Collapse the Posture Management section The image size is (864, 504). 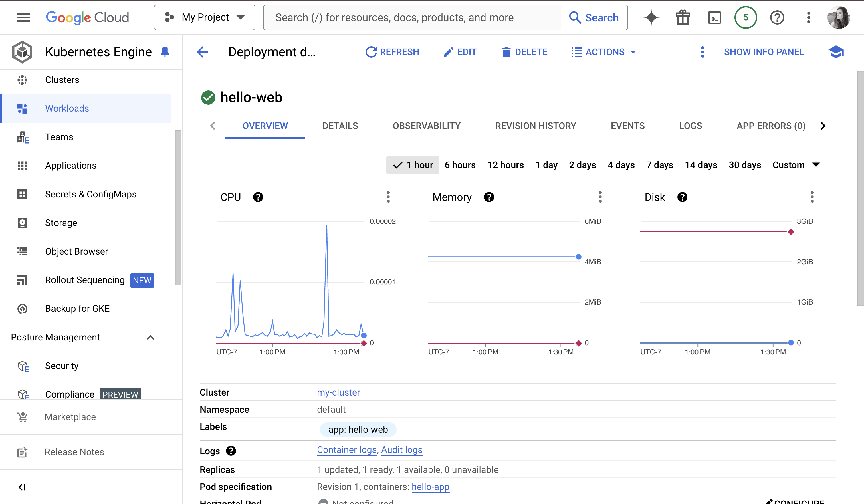click(x=150, y=337)
